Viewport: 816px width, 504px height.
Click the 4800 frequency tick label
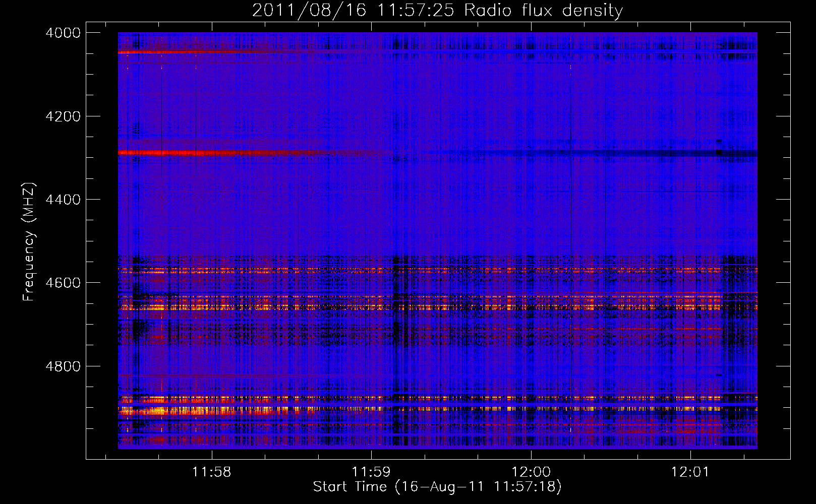click(63, 366)
